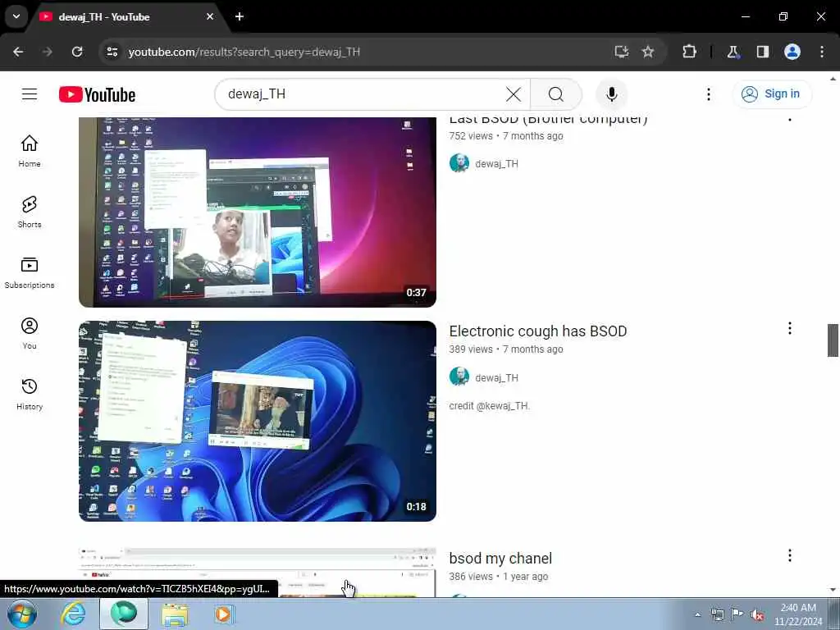Click the scrollbar down arrow

[x=833, y=590]
